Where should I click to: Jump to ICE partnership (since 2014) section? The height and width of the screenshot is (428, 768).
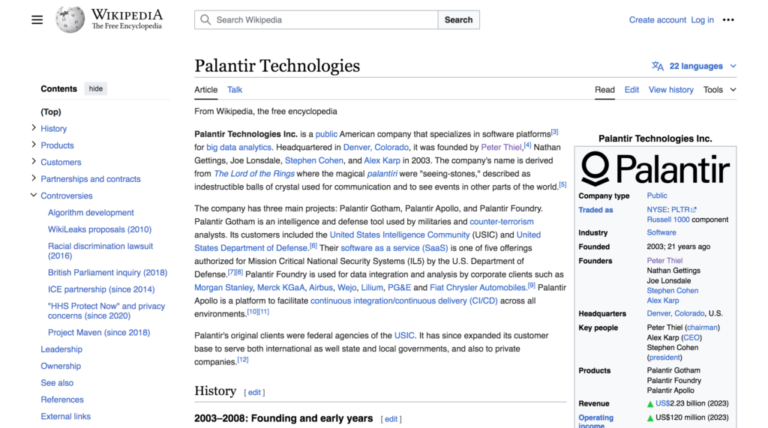[101, 289]
